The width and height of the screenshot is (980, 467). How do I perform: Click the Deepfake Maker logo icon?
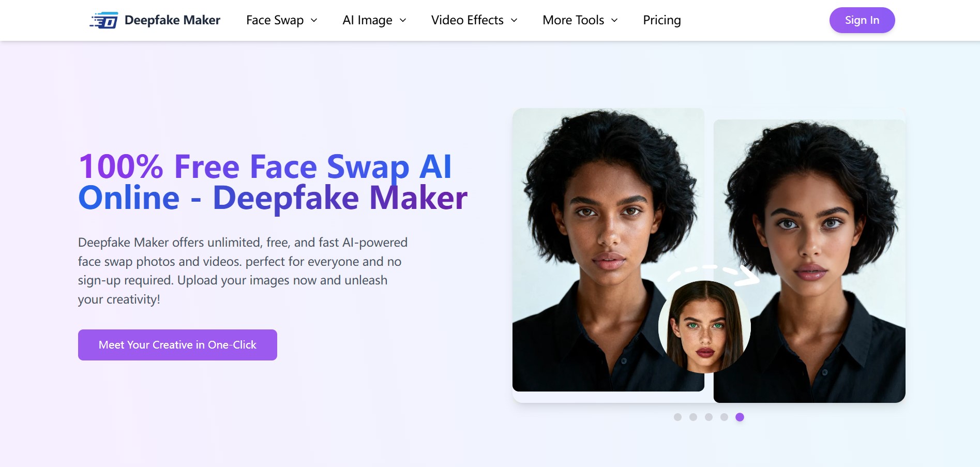pos(104,21)
